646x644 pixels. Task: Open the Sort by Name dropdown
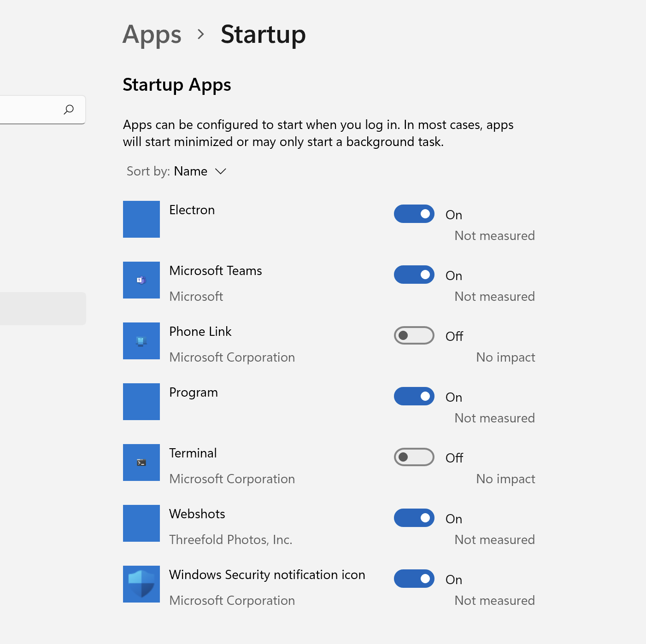190,171
